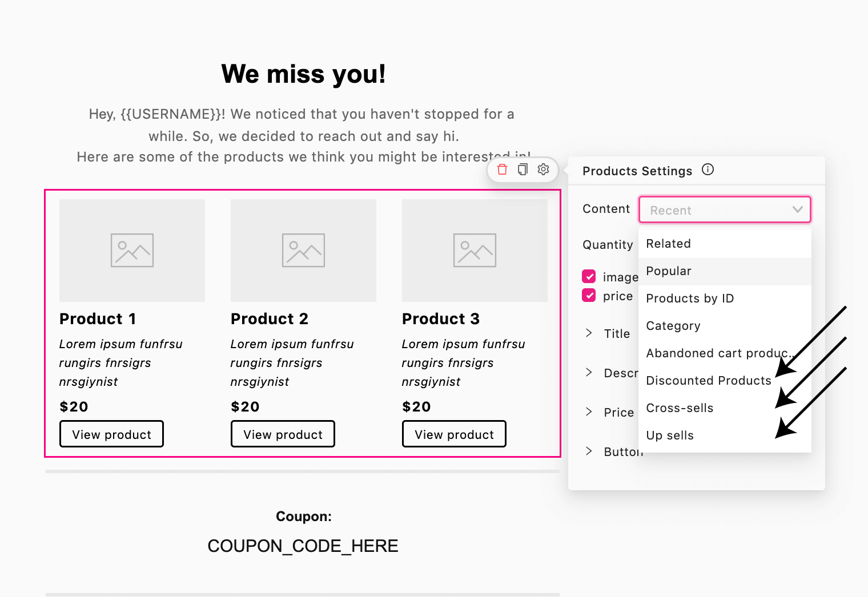Click View product button under Product 1

click(x=111, y=434)
